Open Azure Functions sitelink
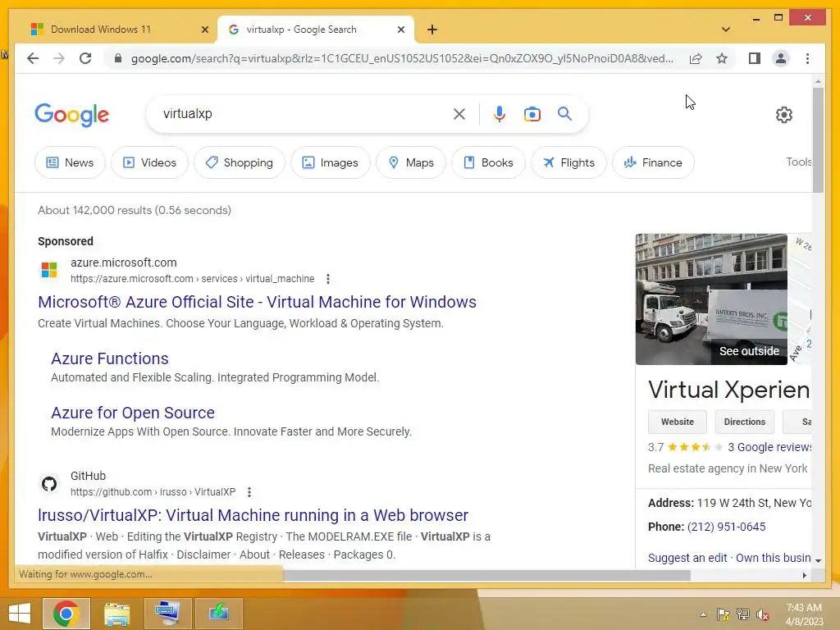This screenshot has height=630, width=840. coord(110,358)
